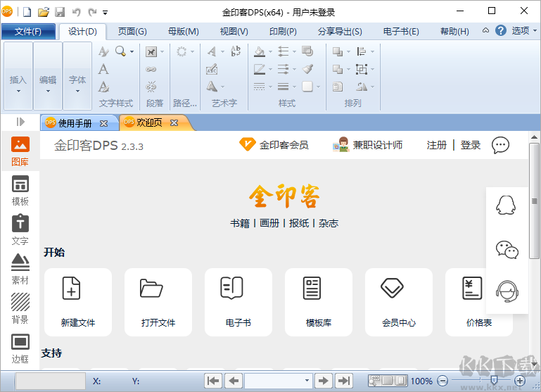This screenshot has height=392, width=541.
Task: Click the 登录 link
Action: point(470,145)
